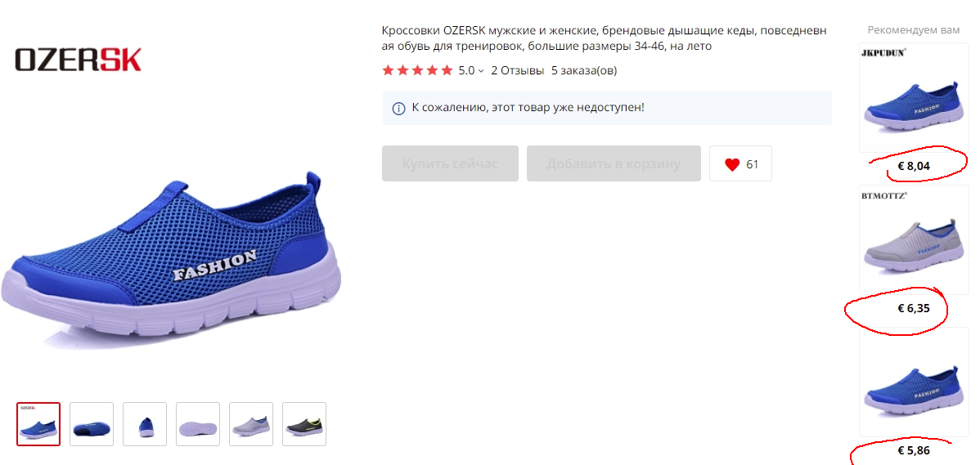Click the OZERSK brand logo
980x465 pixels.
pyautogui.click(x=79, y=60)
